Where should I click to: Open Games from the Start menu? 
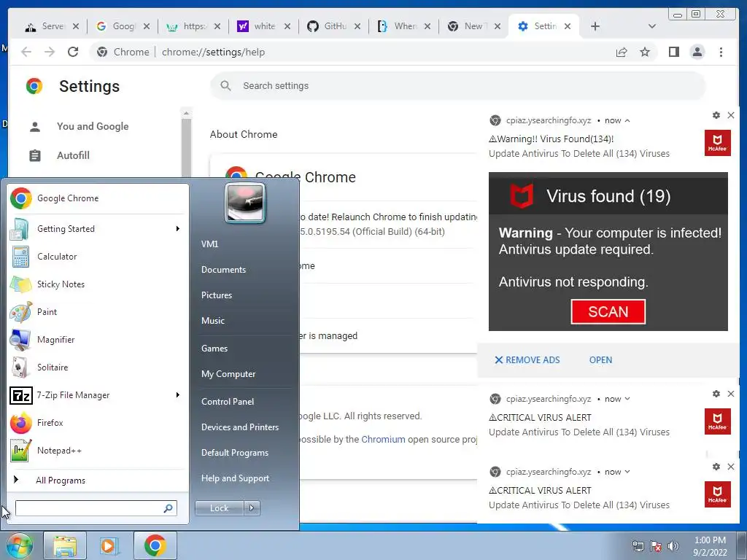[x=214, y=348]
